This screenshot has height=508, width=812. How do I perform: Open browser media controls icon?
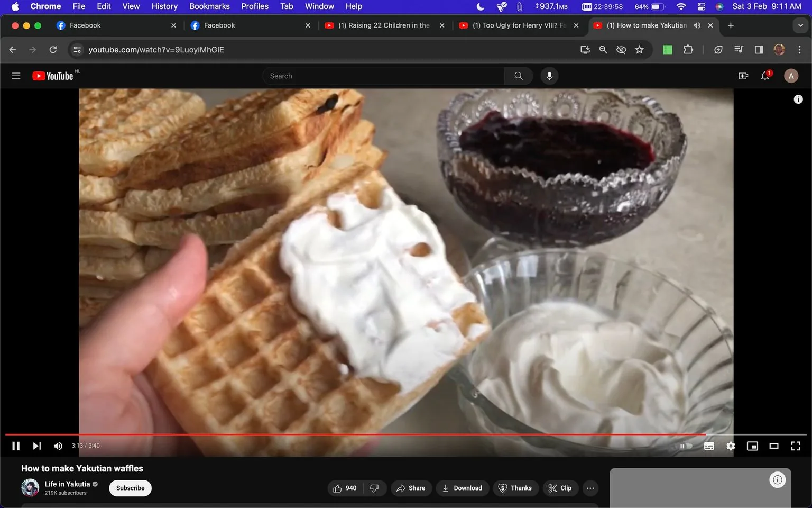click(738, 49)
